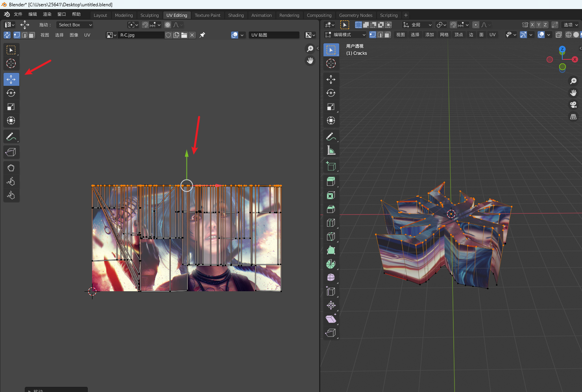Open 渲染 Render menu
Viewport: 582px width, 392px height.
coord(47,14)
